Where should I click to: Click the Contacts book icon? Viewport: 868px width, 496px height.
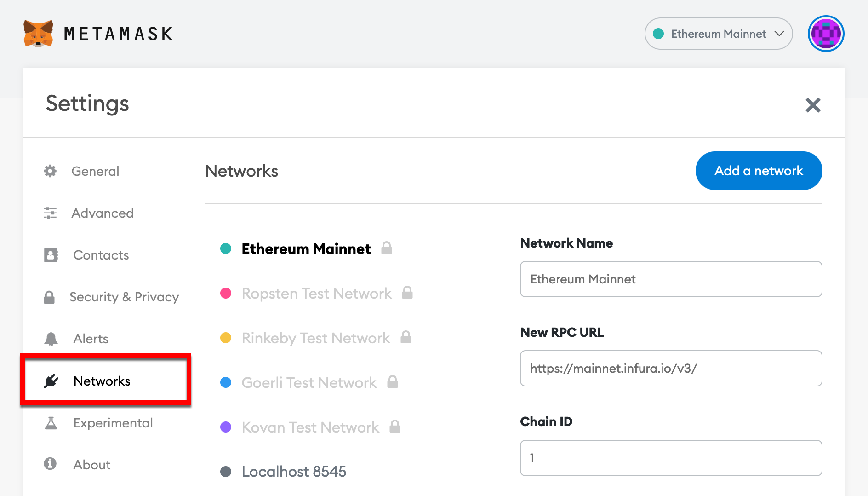coord(51,255)
